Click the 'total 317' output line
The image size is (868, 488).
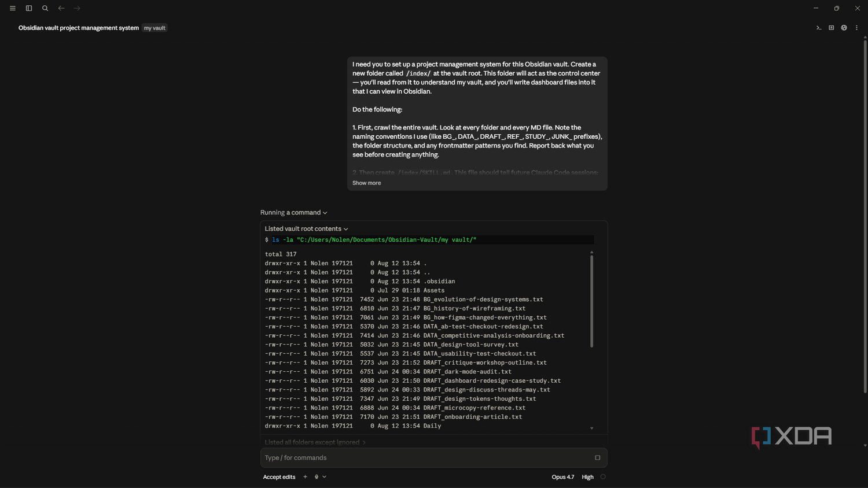281,254
